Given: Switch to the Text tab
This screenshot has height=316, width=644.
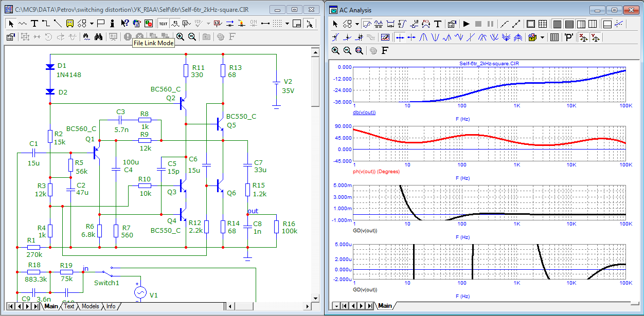Looking at the screenshot, I should coord(68,306).
